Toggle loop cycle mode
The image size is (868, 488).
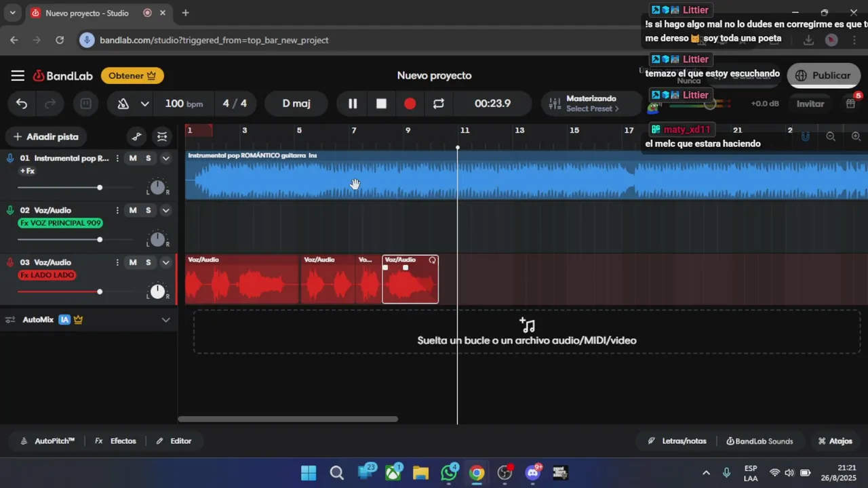(x=439, y=104)
